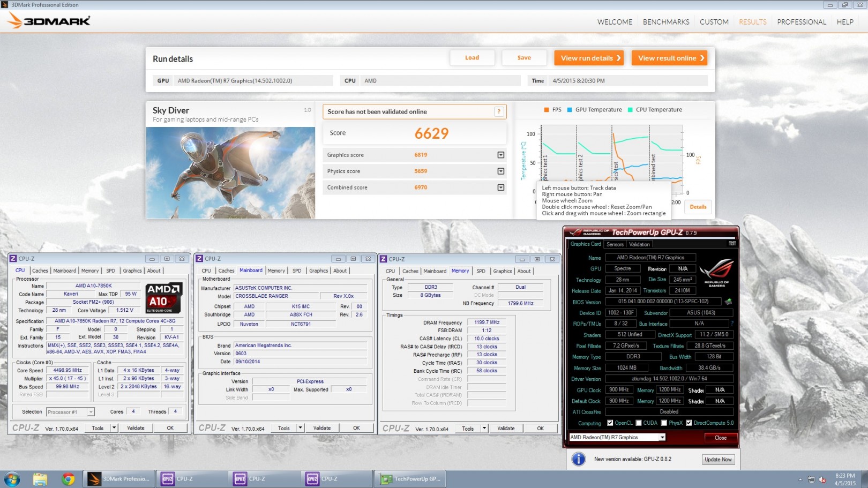Viewport: 868px width, 488px height.
Task: Click the volume icon in the system tray
Action: click(823, 479)
